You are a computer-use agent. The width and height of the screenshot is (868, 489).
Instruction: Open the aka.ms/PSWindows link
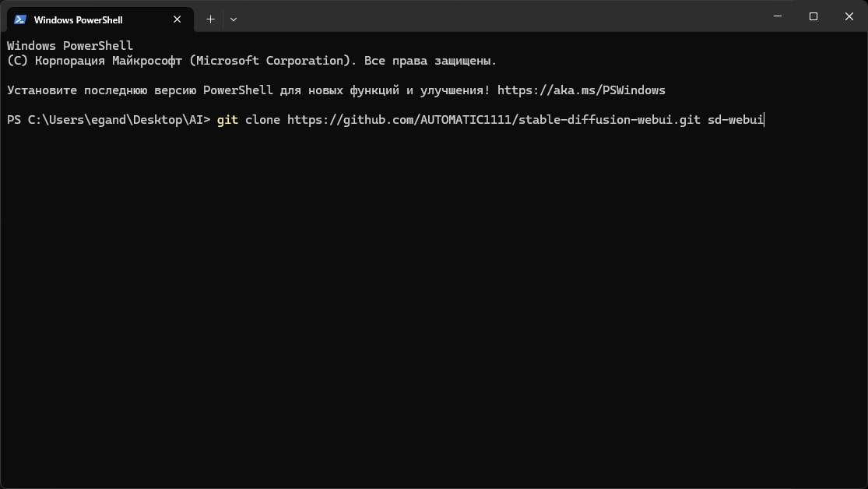[581, 90]
